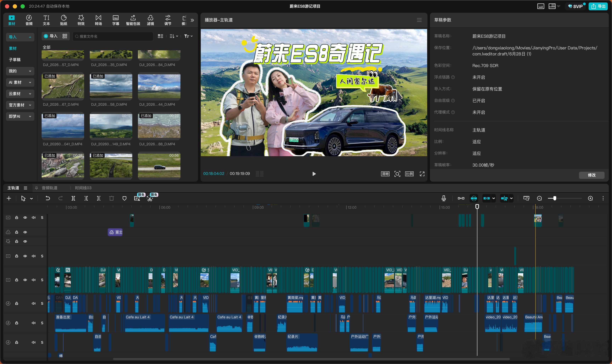This screenshot has height=364, width=612.
Task: Open the player panel hamburger menu
Action: point(419,20)
